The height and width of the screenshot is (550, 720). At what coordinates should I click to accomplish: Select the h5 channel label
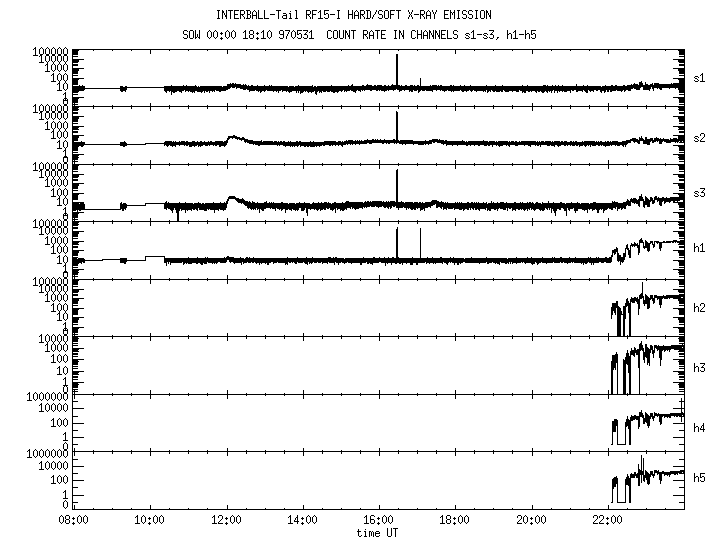(x=698, y=478)
